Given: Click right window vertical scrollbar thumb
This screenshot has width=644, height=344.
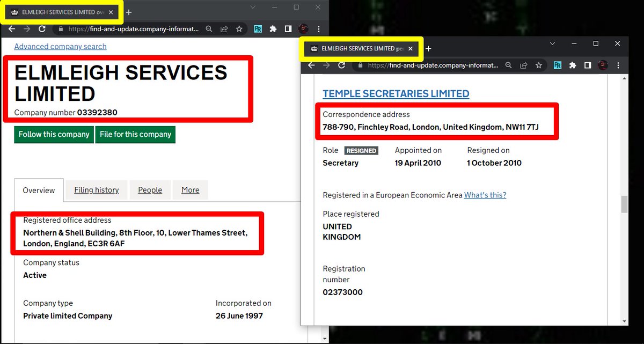Looking at the screenshot, I should point(624,204).
